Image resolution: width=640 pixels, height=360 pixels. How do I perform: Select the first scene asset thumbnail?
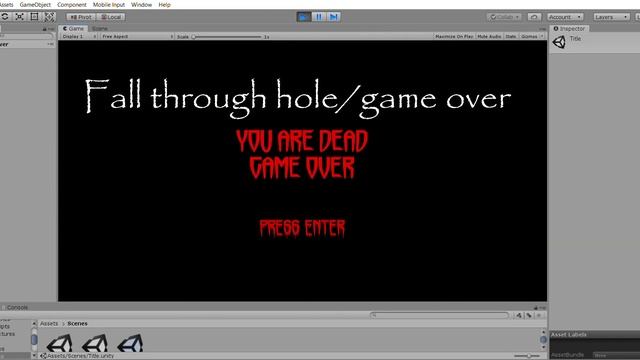click(x=60, y=343)
